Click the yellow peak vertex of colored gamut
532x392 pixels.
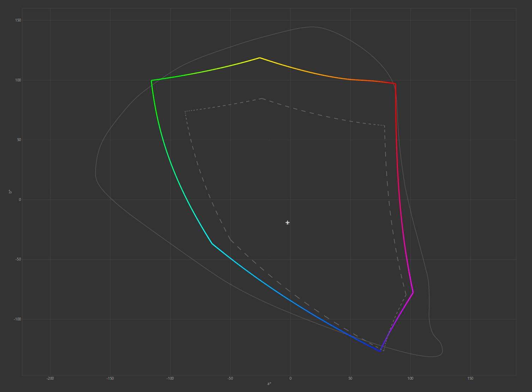click(260, 58)
